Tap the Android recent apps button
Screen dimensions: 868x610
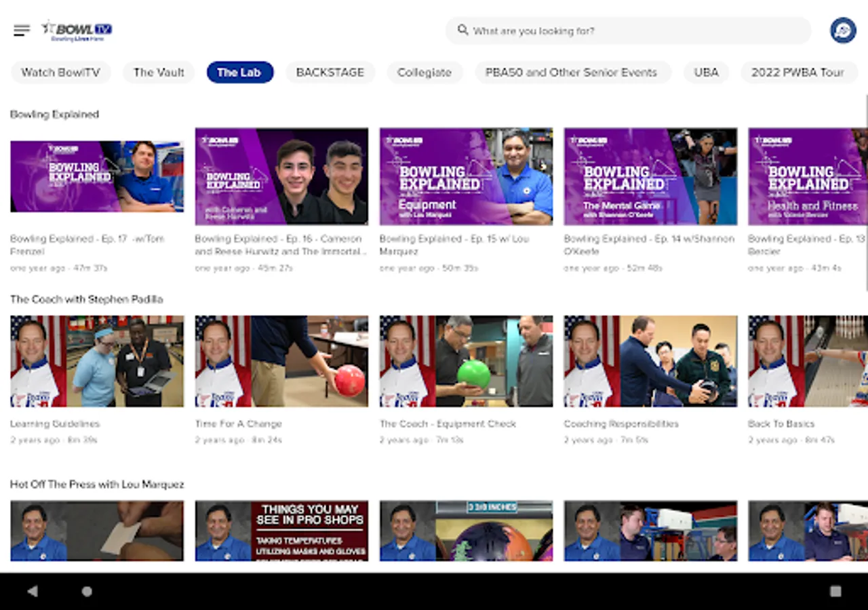[x=835, y=591]
